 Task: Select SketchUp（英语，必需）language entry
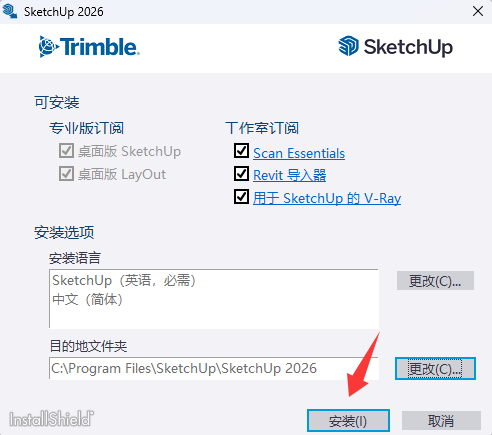pos(124,280)
